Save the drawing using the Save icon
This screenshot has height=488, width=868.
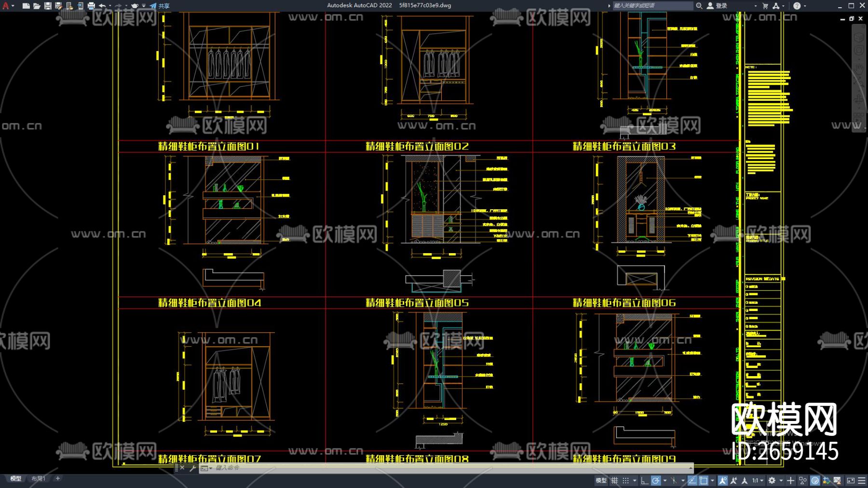point(48,6)
